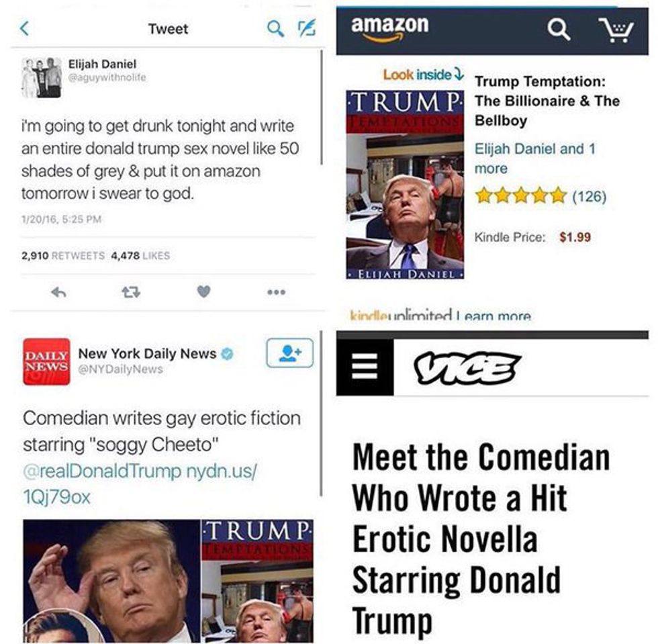Open @realDonaldTrump mention link
The height and width of the screenshot is (644, 658).
pos(102,471)
